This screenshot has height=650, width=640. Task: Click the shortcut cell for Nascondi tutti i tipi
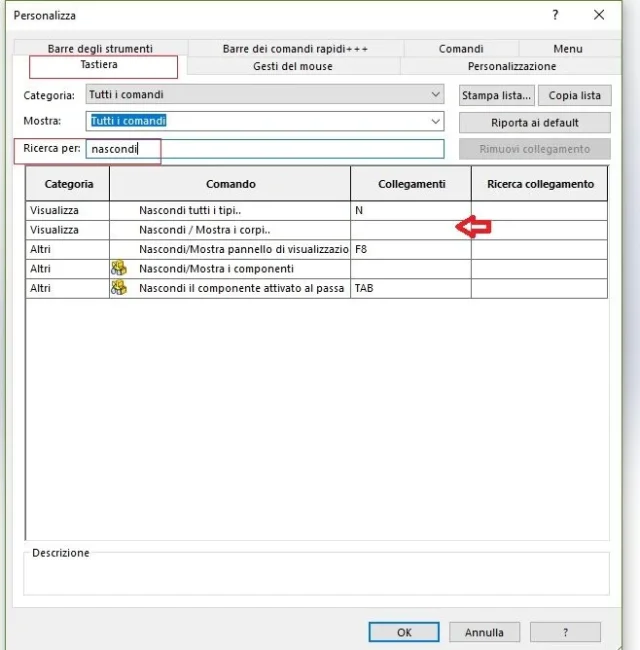coord(410,211)
